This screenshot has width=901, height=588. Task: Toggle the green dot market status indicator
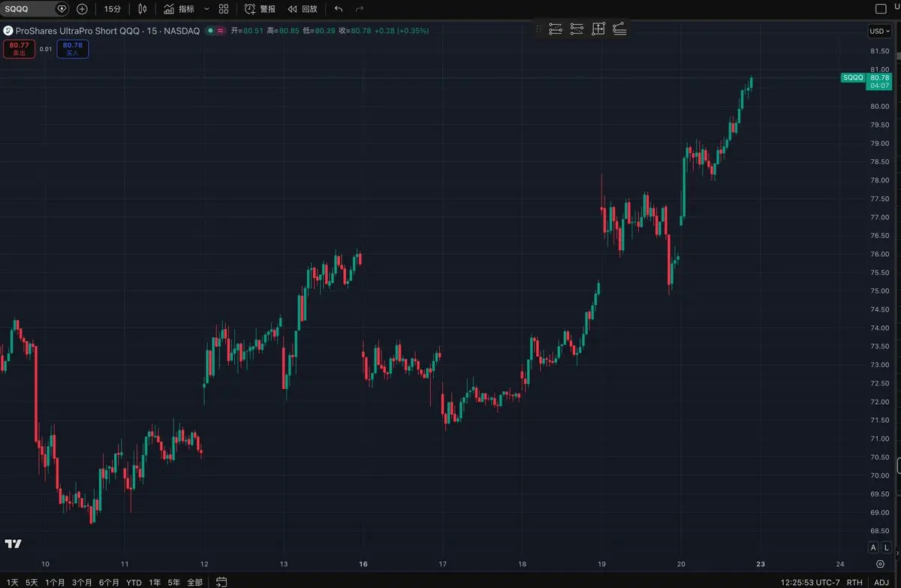coord(211,31)
